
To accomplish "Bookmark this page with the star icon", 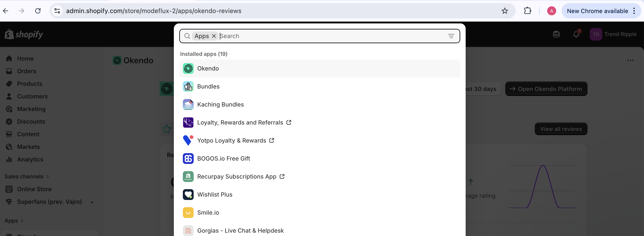I will pyautogui.click(x=505, y=11).
